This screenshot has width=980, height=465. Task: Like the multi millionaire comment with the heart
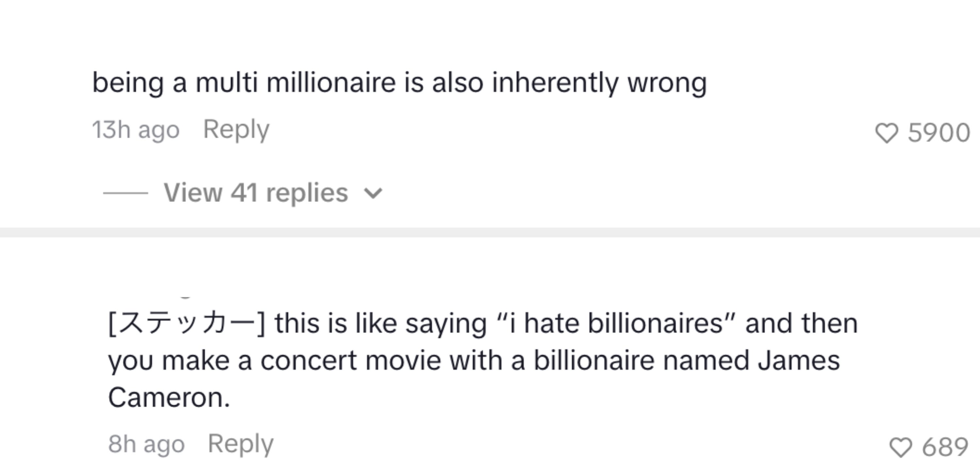(887, 133)
